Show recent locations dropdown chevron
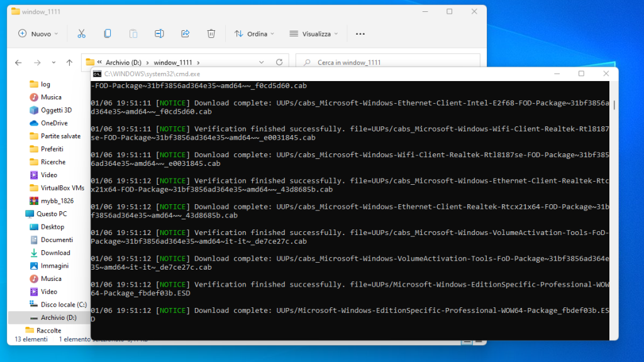This screenshot has height=362, width=644. 53,63
